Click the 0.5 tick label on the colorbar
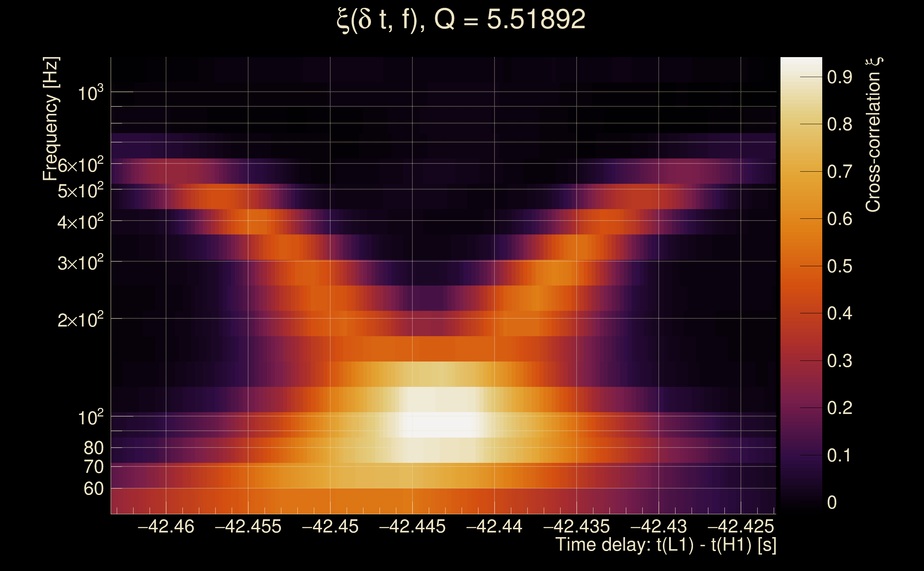The image size is (924, 571). [x=839, y=266]
